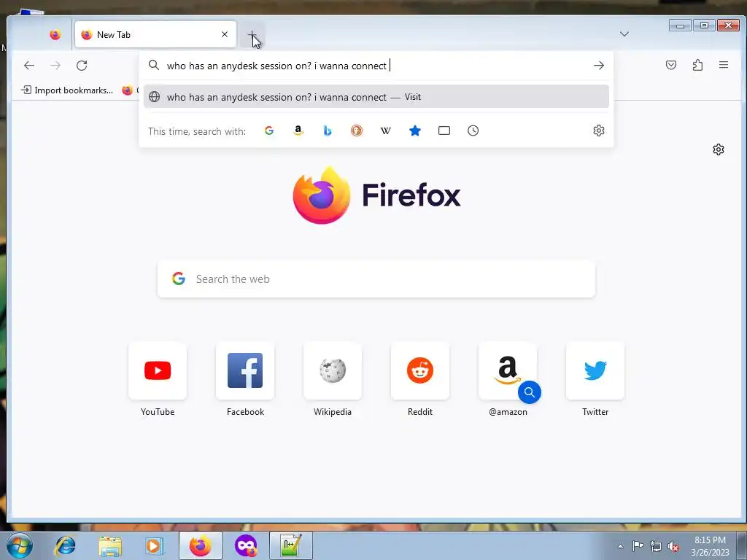Search in History clock icon
Viewport: 747px width, 560px height.
473,131
